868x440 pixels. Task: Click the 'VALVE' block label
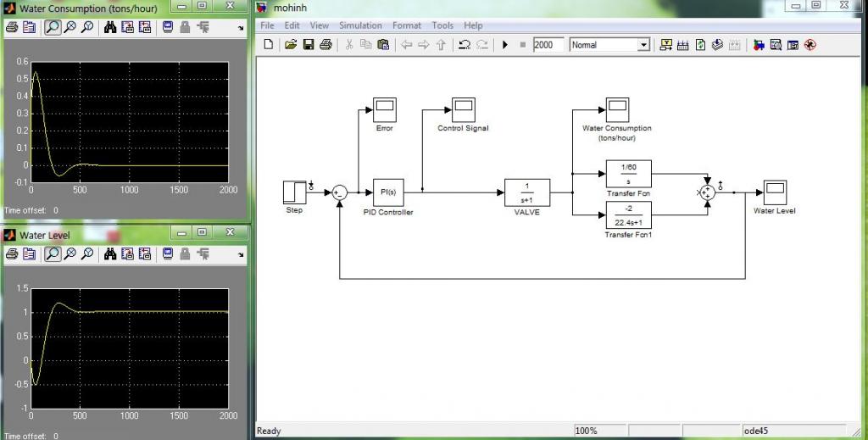point(526,212)
